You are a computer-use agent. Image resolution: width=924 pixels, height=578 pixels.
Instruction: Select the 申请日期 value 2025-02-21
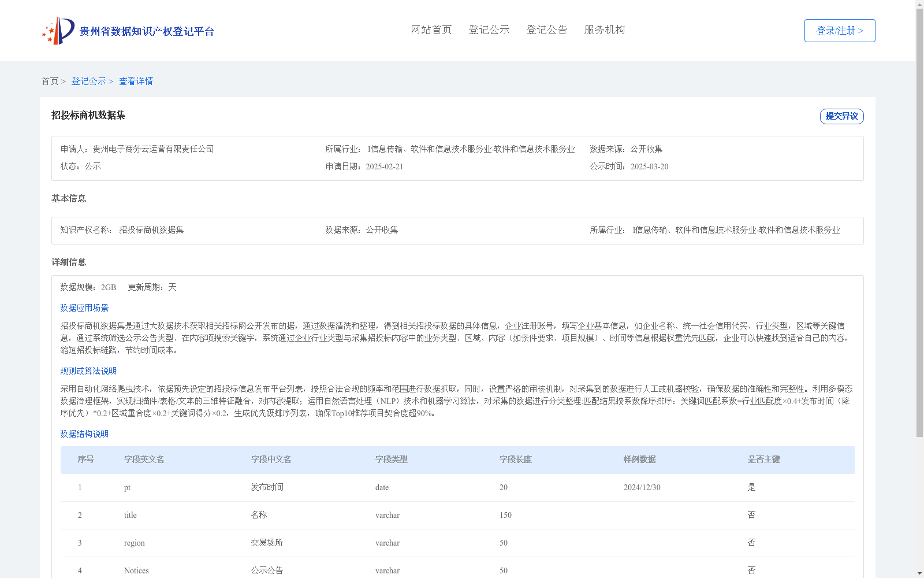pos(385,166)
